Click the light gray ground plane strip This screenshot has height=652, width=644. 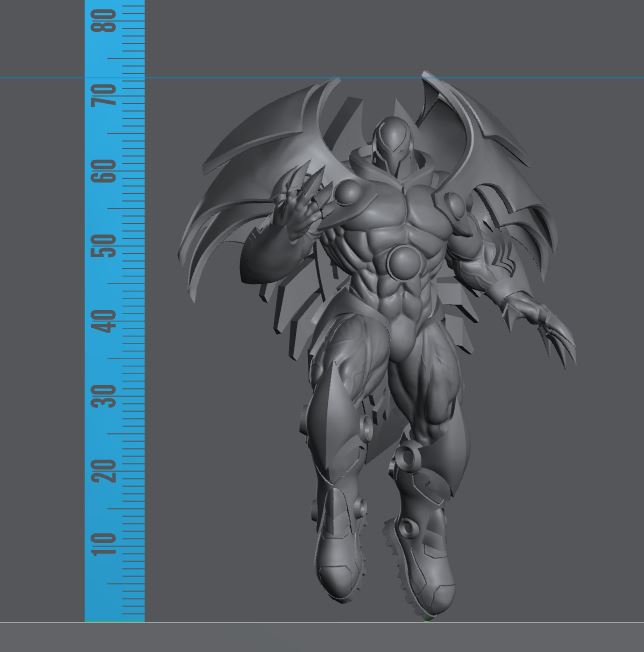click(322, 637)
